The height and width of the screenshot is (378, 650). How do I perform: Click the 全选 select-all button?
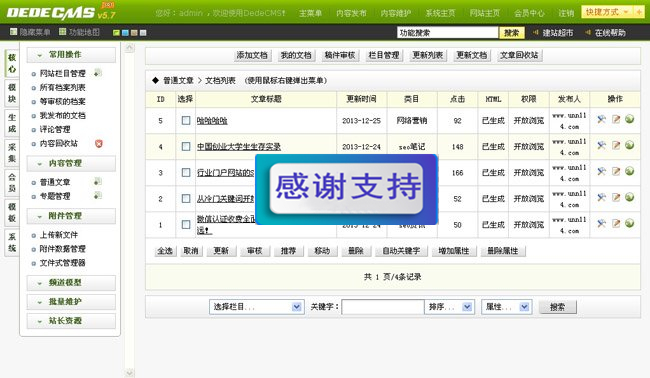(x=165, y=251)
